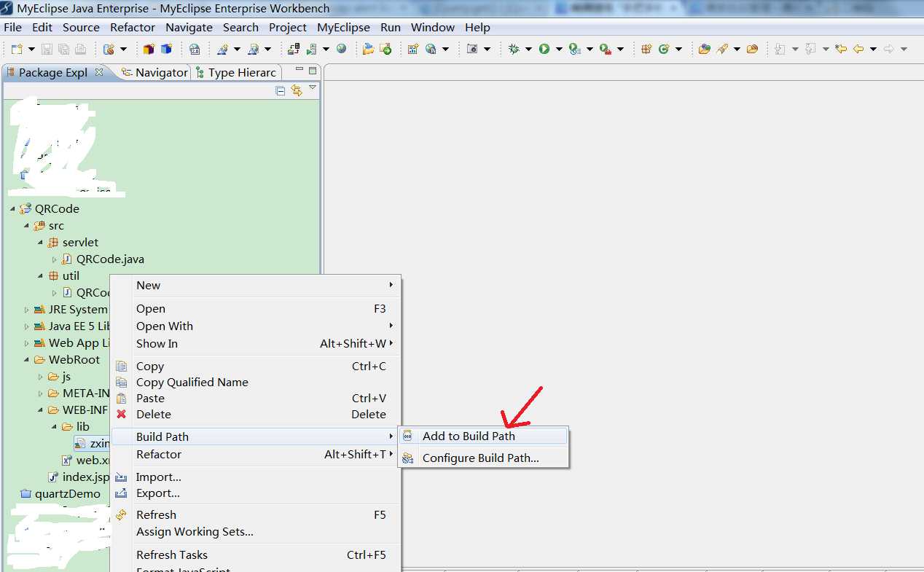924x572 pixels.
Task: Choose Add to Build Path in submenu
Action: pos(484,436)
